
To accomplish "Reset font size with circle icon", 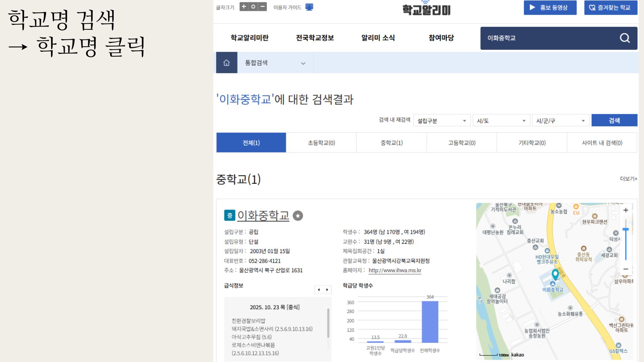I will (253, 6).
